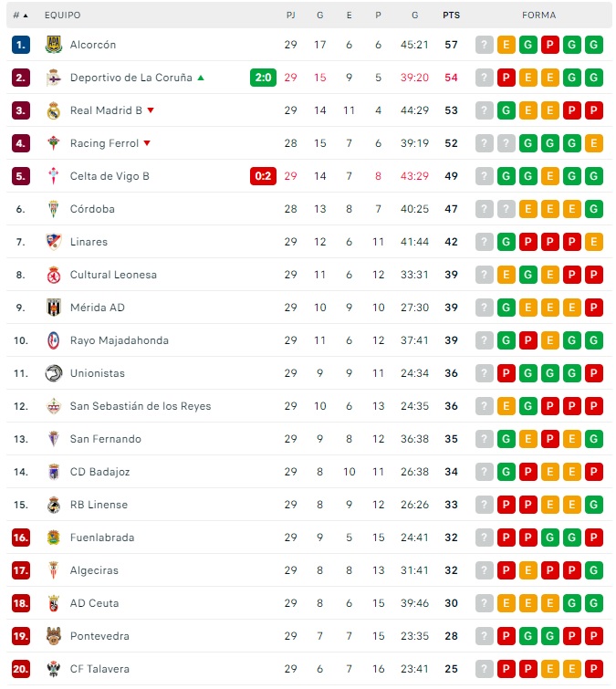Open the CF Talavera team page

click(99, 669)
